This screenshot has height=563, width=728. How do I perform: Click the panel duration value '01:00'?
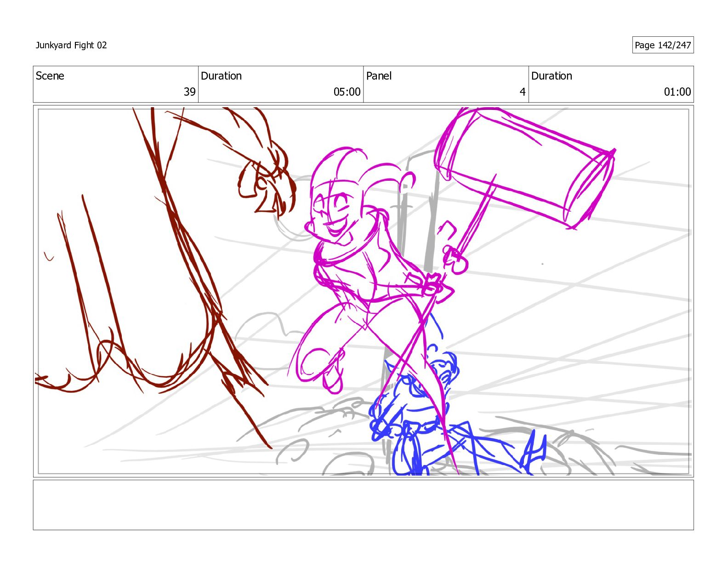coord(677,92)
